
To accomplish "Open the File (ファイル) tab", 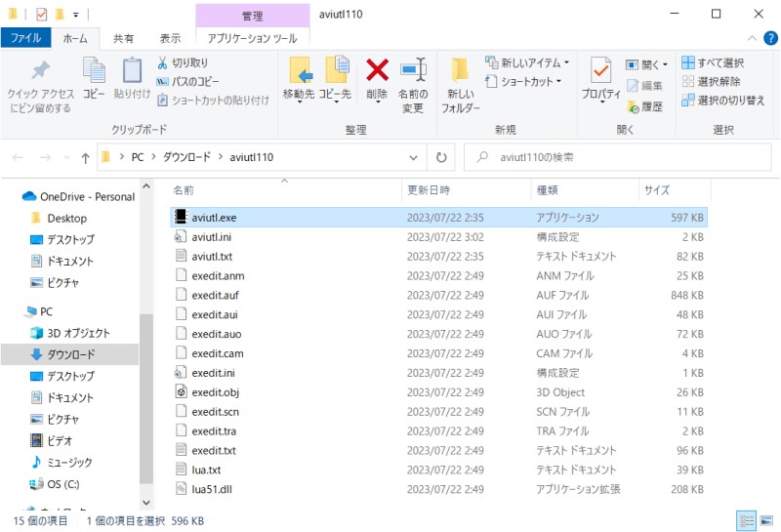I will click(26, 38).
